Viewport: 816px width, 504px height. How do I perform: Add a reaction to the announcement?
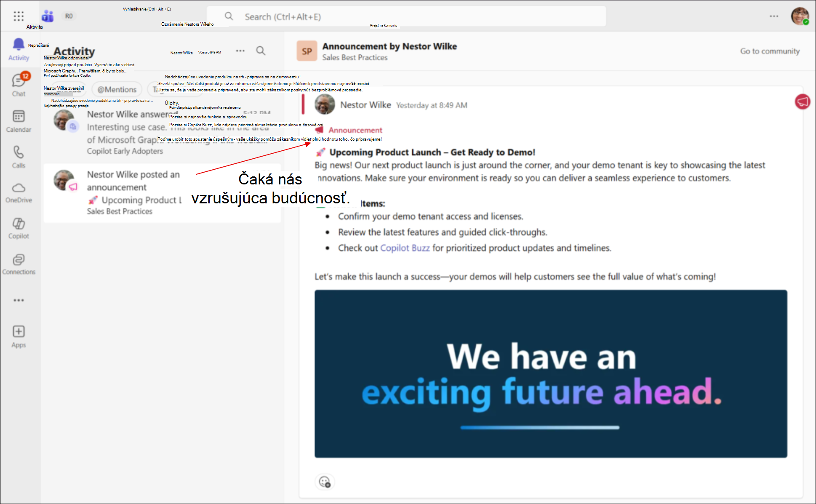click(x=325, y=482)
